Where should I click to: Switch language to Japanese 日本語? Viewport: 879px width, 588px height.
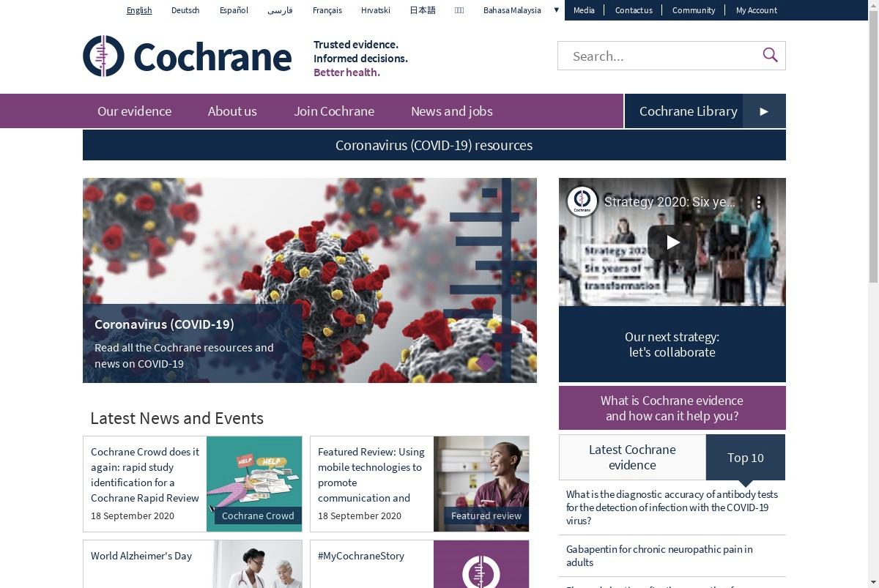(423, 10)
